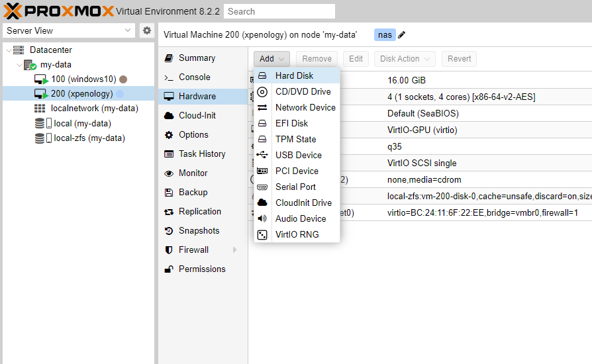Choose TPM State from Add menu

[x=297, y=139]
